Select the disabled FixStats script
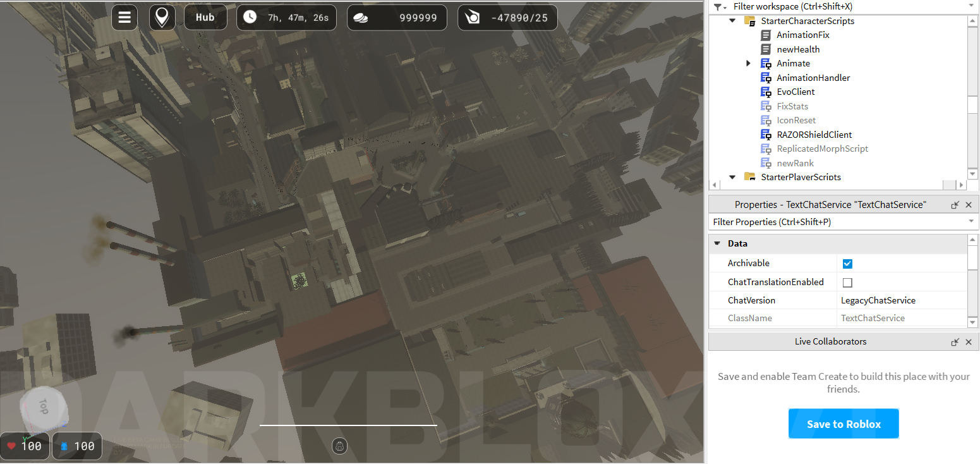 tap(792, 106)
